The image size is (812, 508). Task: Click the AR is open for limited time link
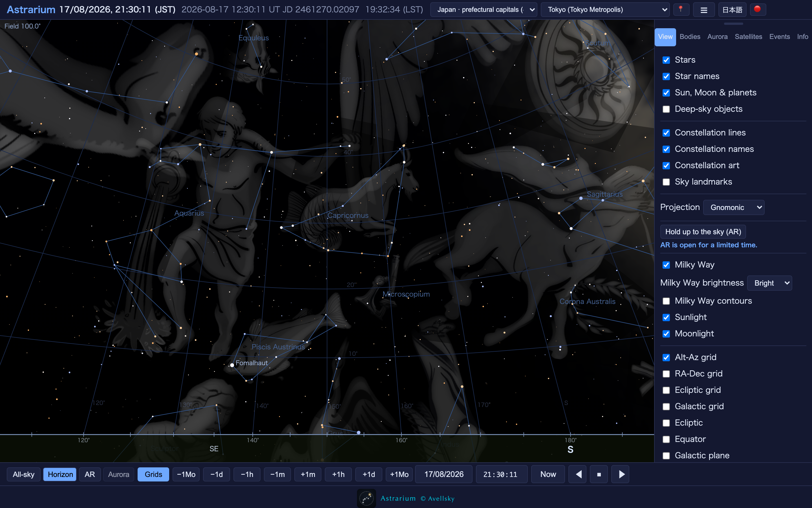tap(708, 245)
